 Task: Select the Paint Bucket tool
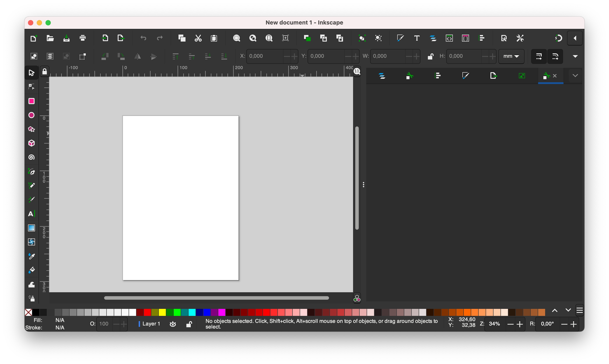31,270
